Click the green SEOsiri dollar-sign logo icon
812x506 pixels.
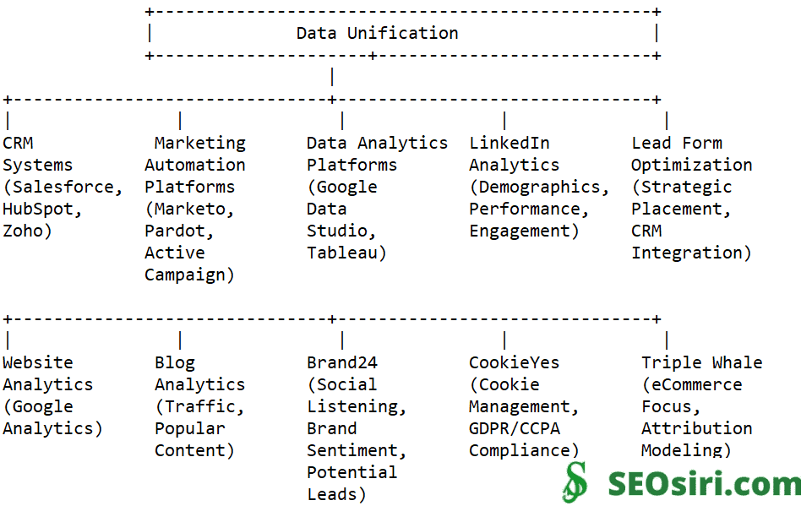point(576,482)
